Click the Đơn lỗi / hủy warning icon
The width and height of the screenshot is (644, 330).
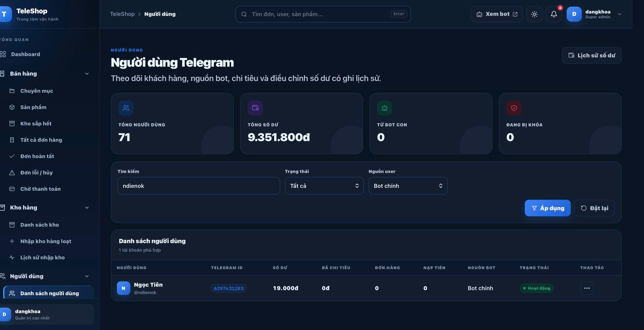(12, 173)
